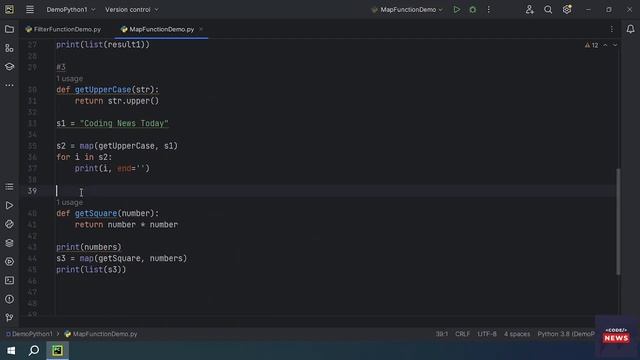640x360 pixels.
Task: Click '1 usage' hint above getSquare
Action: [x=69, y=202]
